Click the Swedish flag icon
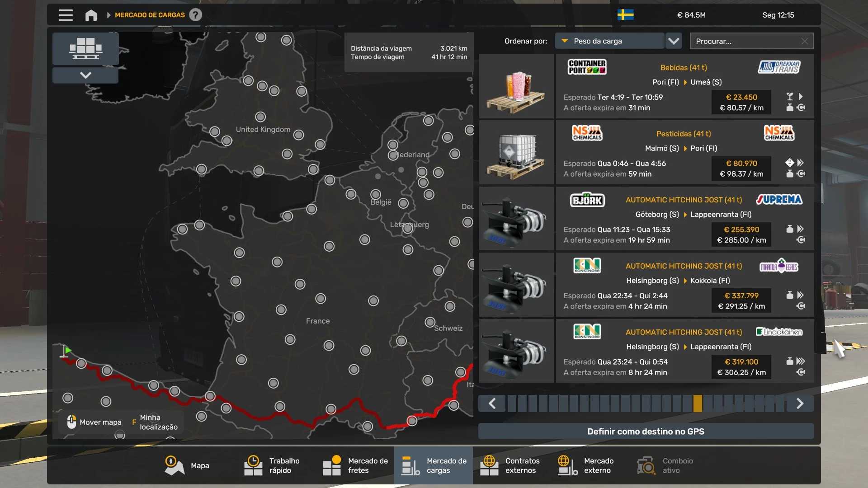The image size is (868, 488). coord(625,15)
